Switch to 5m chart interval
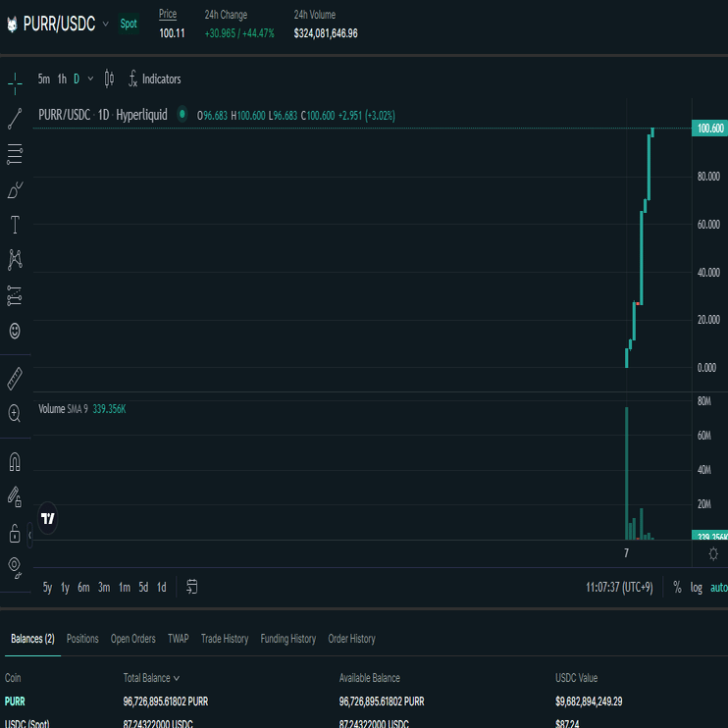The height and width of the screenshot is (728, 728). click(x=44, y=78)
